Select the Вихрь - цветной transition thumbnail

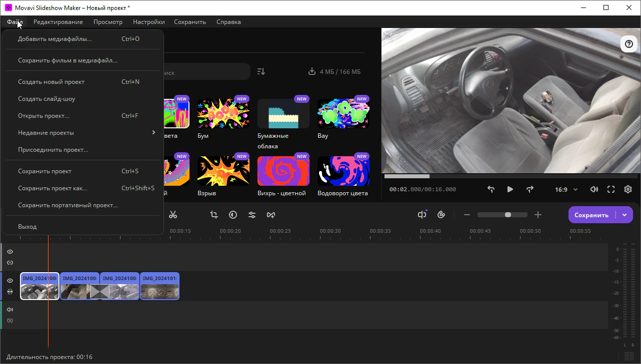pos(283,171)
